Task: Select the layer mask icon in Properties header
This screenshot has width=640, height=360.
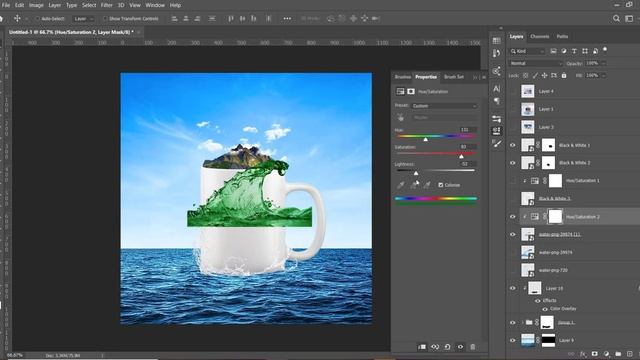Action: coord(411,91)
